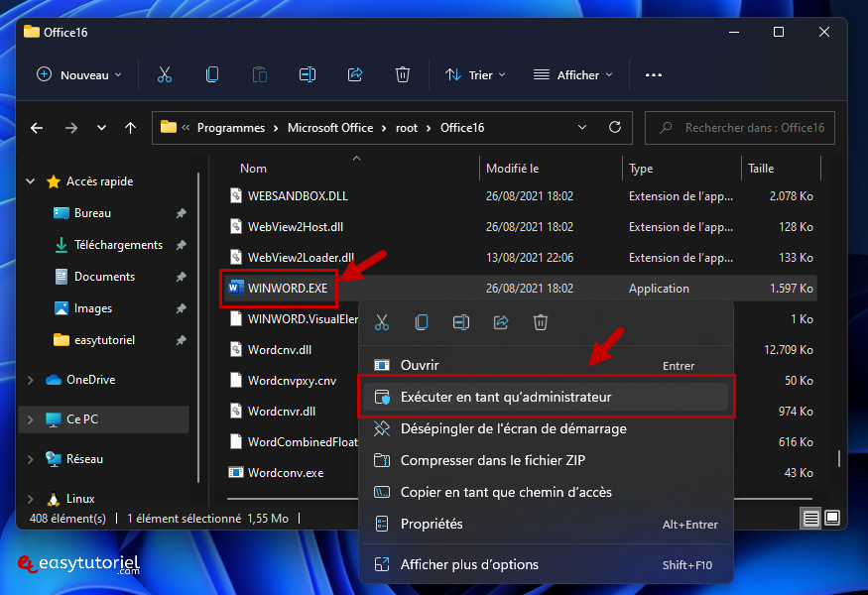Expand the address bar history dropdown
Screen dimensions: 868x595
[x=582, y=127]
